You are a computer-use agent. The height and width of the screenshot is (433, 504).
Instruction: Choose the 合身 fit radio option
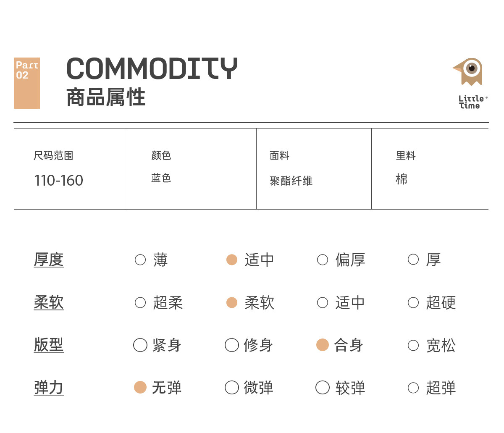click(323, 345)
